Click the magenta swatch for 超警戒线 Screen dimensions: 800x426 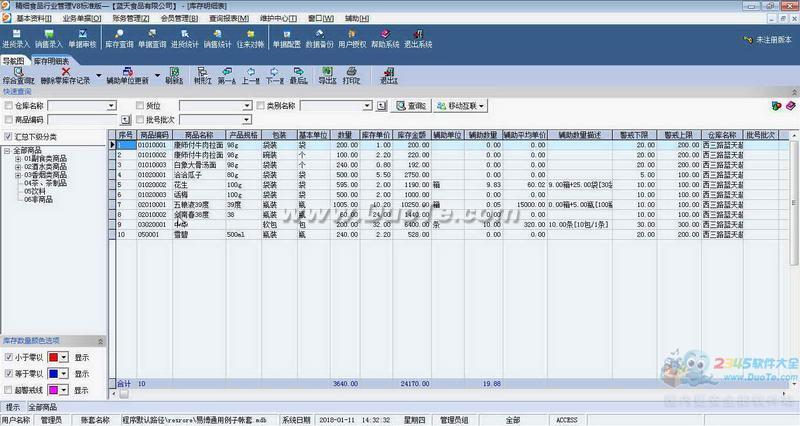click(x=53, y=390)
